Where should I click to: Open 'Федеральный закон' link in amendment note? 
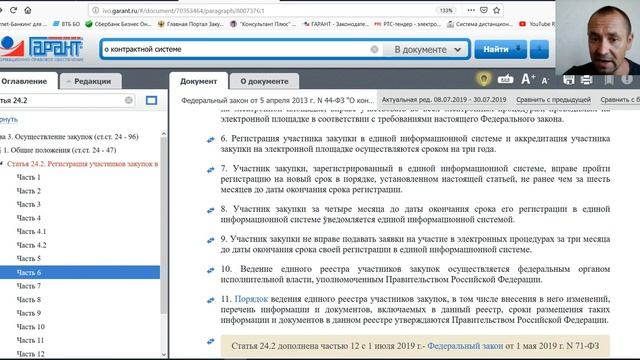click(465, 346)
